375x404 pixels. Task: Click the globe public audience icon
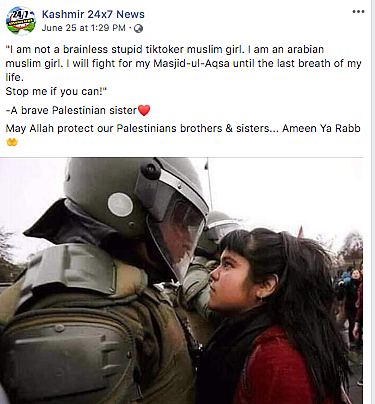pos(138,29)
